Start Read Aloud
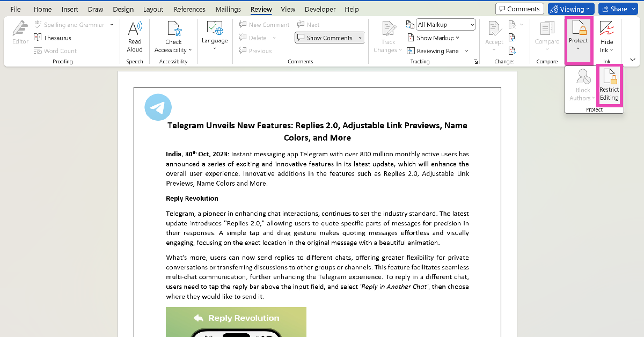644x337 pixels. point(135,36)
